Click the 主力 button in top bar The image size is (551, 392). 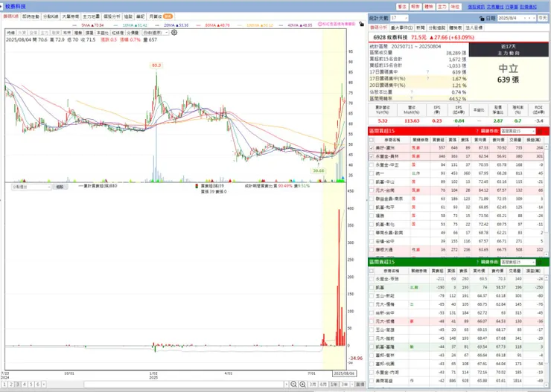[x=442, y=7]
